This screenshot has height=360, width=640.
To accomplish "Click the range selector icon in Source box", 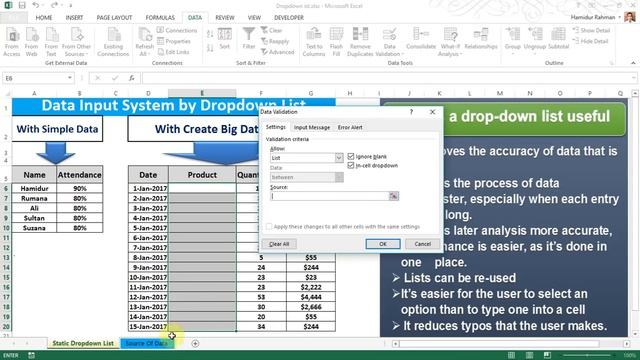I will click(x=393, y=196).
